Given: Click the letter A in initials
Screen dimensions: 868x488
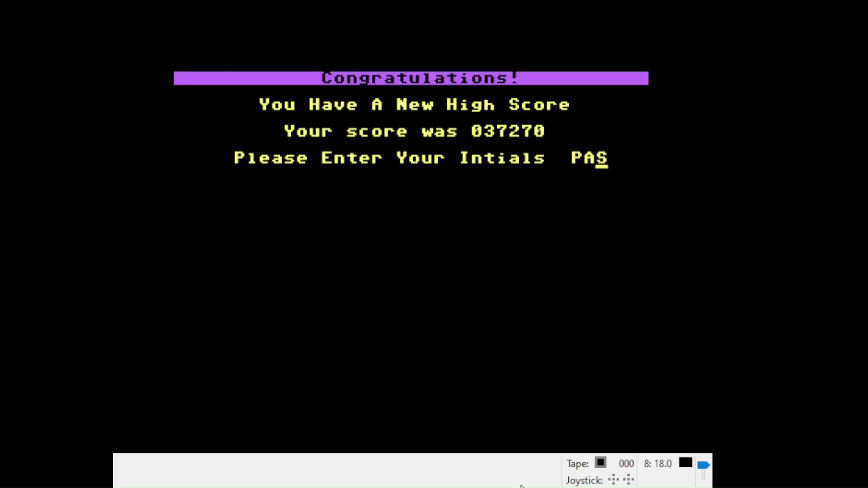Looking at the screenshot, I should [x=589, y=158].
